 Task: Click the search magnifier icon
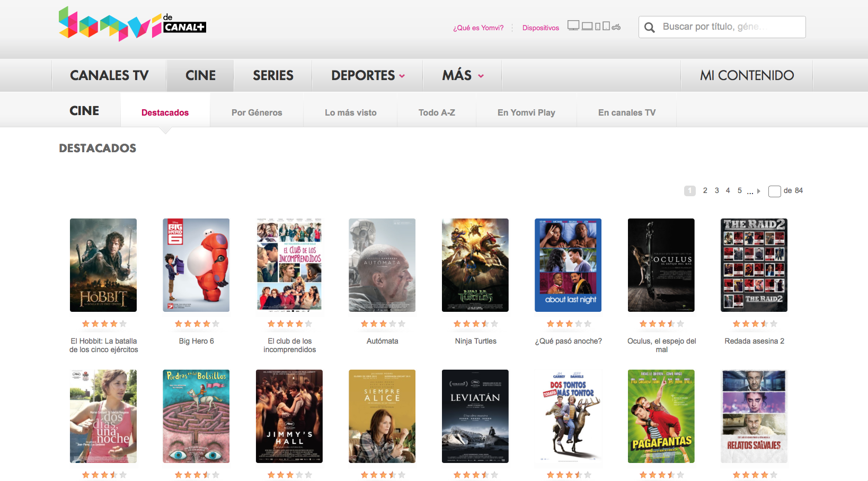coord(650,28)
